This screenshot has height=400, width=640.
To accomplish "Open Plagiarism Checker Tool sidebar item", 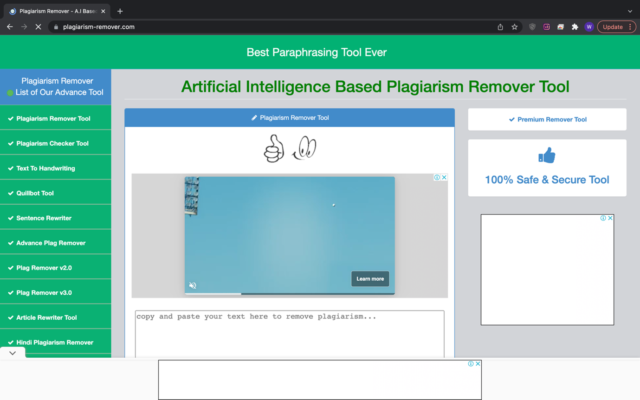I will [x=56, y=143].
